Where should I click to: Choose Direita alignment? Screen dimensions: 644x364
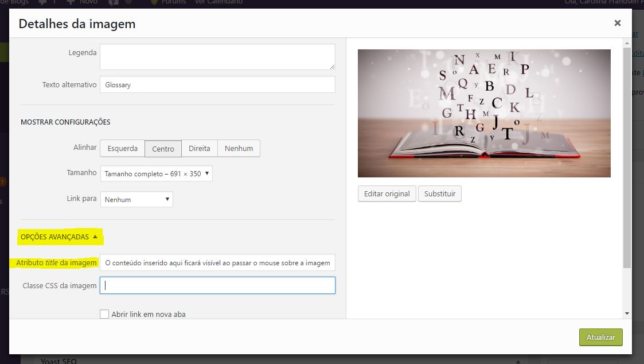pos(199,149)
